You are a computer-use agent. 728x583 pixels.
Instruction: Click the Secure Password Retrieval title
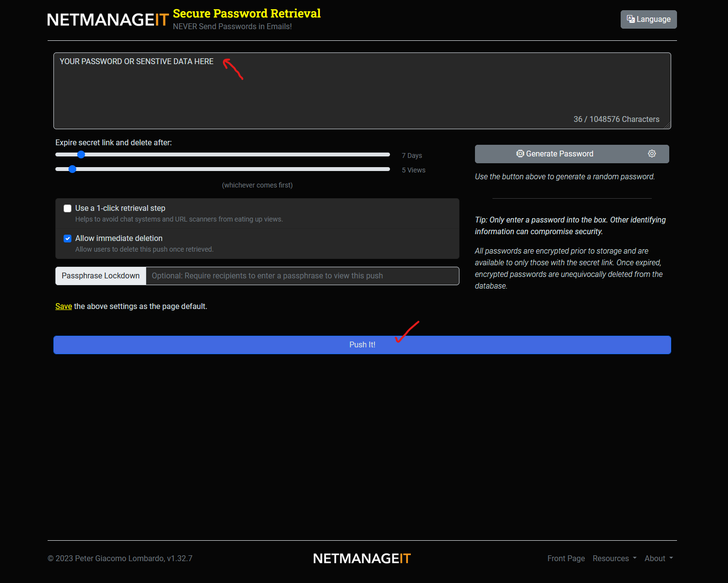tap(247, 14)
